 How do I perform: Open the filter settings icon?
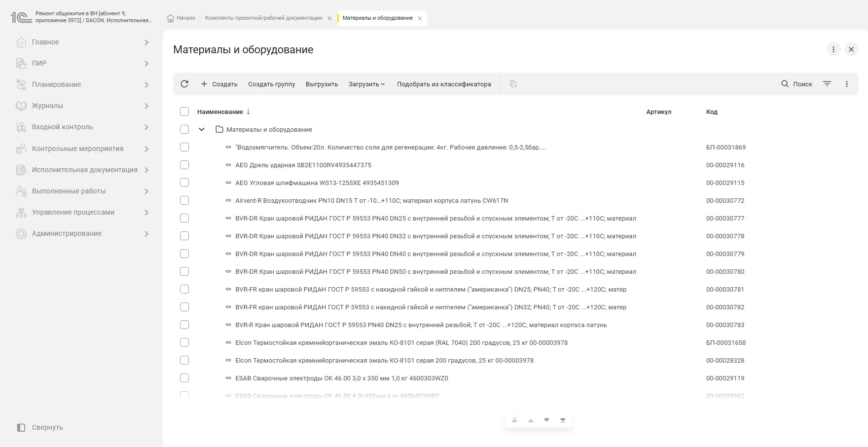pos(827,84)
